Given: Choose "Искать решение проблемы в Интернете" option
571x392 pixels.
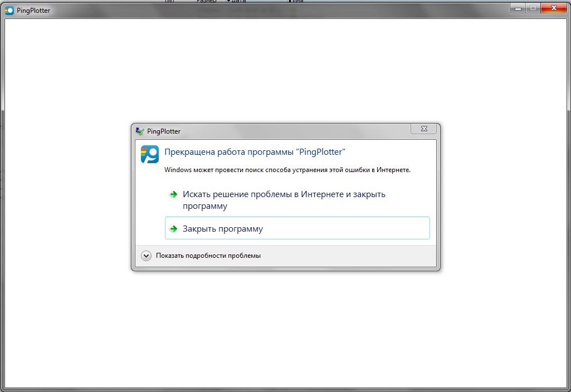Looking at the screenshot, I should (x=297, y=200).
